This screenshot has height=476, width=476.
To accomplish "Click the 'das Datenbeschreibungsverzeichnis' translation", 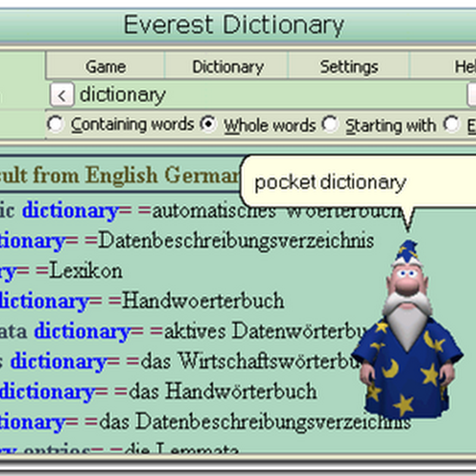I will (255, 421).
